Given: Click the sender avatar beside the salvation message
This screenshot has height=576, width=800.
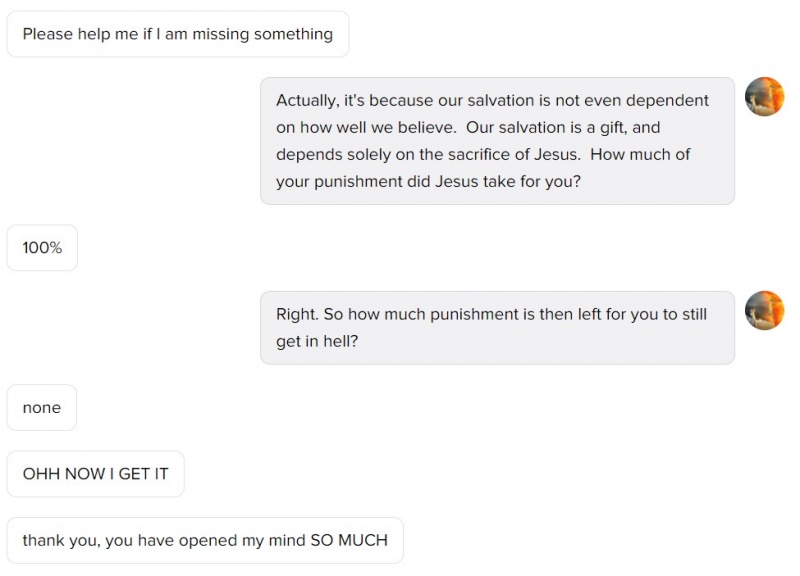Looking at the screenshot, I should [764, 97].
